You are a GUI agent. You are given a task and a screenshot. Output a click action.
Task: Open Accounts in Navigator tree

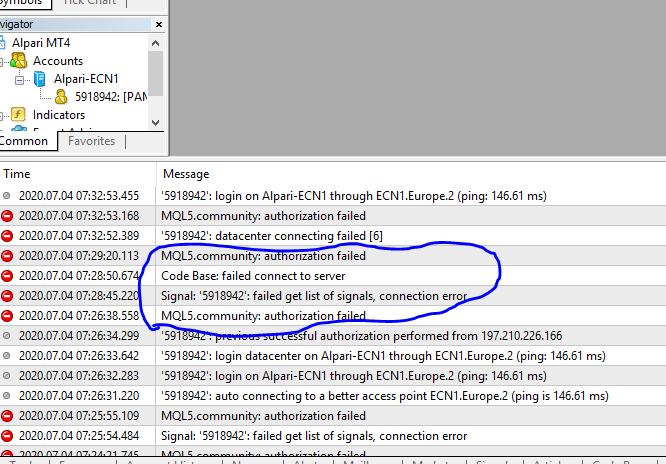[x=58, y=61]
